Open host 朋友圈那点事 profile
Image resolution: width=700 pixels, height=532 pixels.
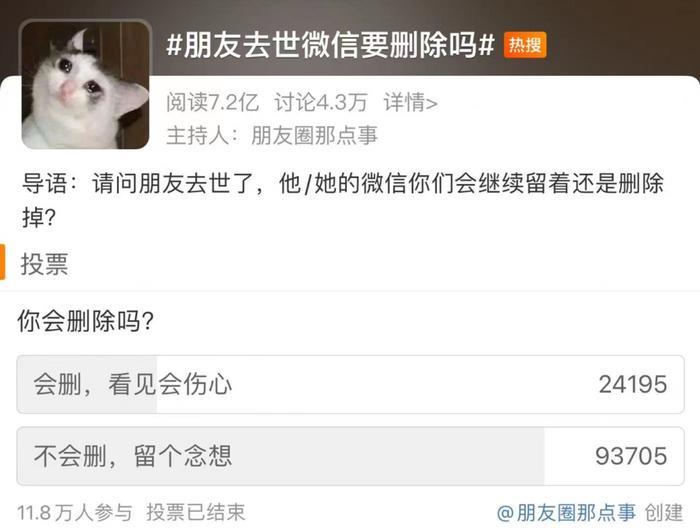pos(315,135)
